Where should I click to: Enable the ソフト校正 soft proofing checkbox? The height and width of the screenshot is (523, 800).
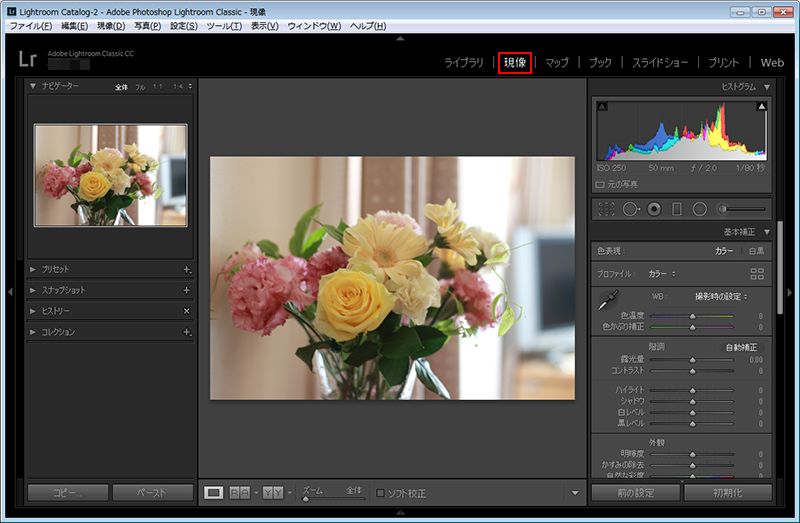tap(380, 493)
